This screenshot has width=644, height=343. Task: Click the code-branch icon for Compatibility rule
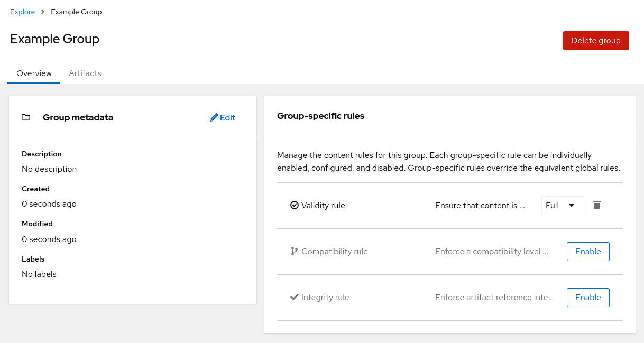295,251
